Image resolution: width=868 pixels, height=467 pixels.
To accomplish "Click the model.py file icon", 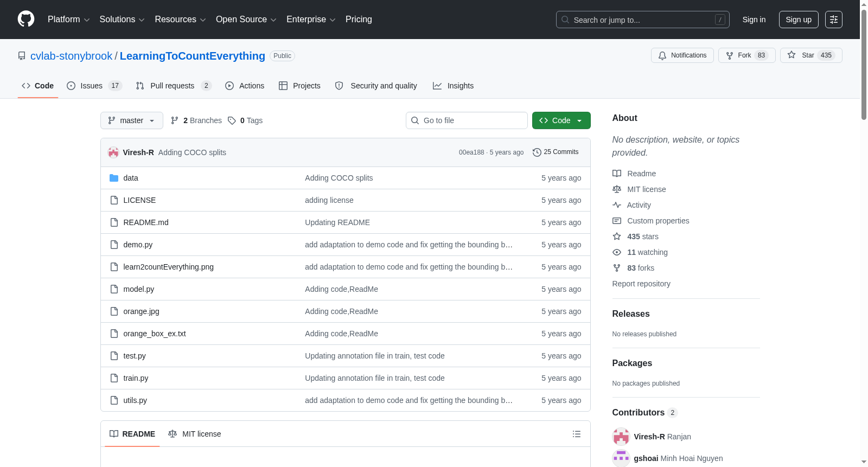I will click(114, 289).
